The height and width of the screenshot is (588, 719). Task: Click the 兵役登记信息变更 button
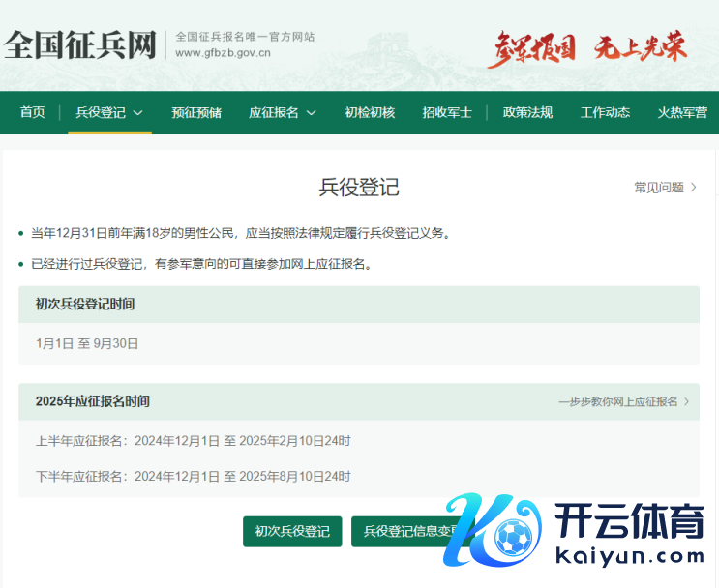click(x=406, y=531)
